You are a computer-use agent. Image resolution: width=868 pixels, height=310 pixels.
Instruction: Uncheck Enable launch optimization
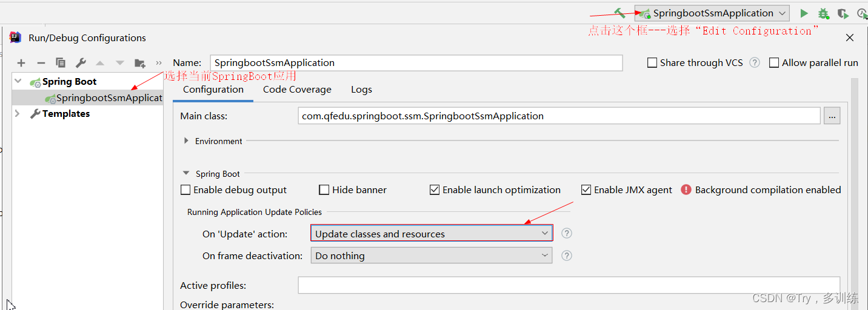435,190
